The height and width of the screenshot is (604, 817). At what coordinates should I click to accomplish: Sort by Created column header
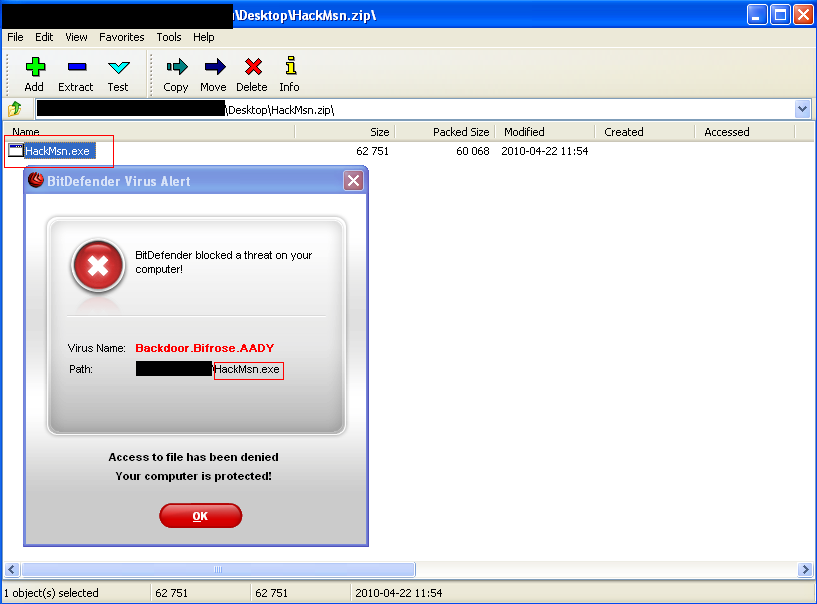point(645,132)
